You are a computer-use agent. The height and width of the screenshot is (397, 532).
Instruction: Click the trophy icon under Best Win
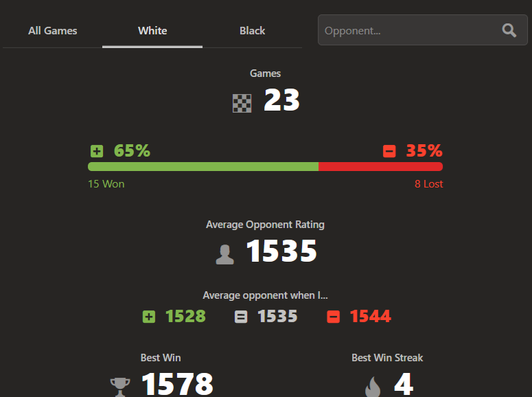coord(120,387)
